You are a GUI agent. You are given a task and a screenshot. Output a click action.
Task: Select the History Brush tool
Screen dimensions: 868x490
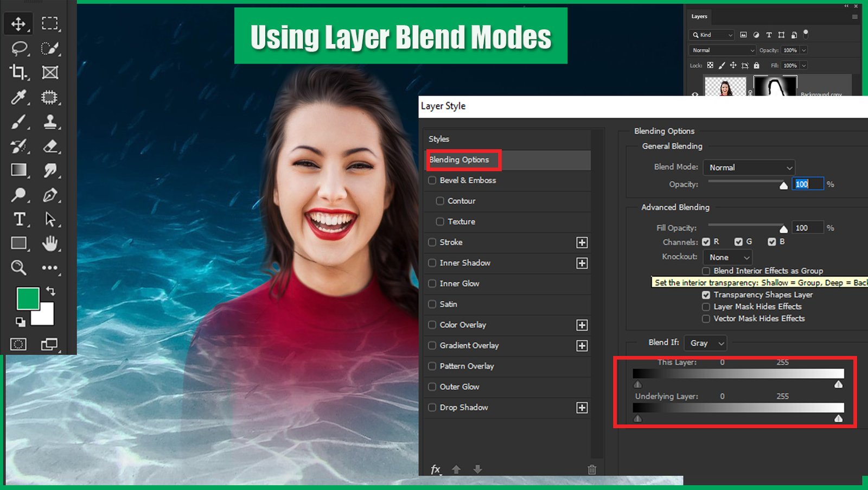pyautogui.click(x=18, y=146)
